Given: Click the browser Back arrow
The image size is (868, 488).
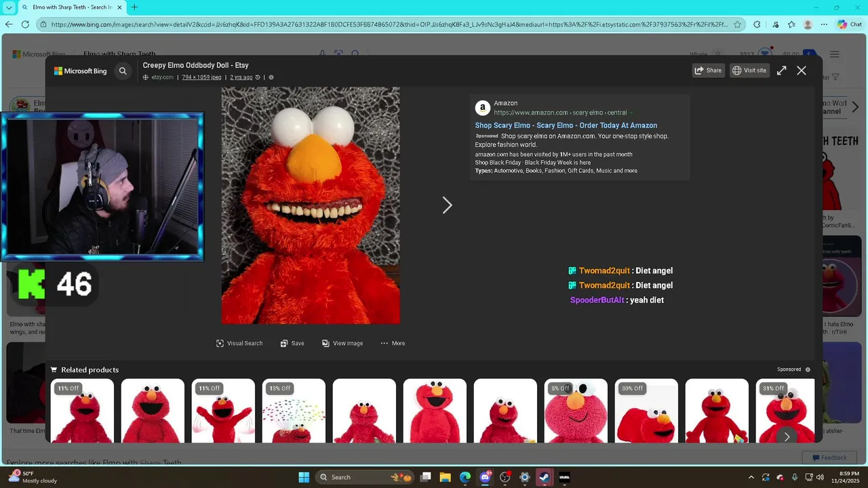Looking at the screenshot, I should (9, 24).
